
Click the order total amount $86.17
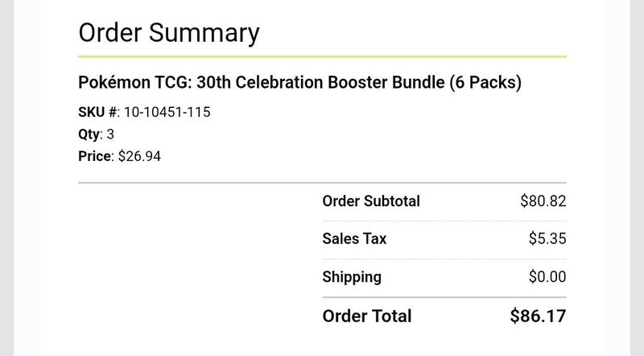coord(538,316)
